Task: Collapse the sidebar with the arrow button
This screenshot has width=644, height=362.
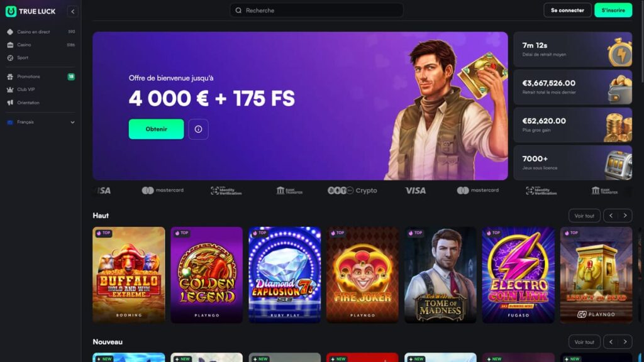Action: [73, 11]
